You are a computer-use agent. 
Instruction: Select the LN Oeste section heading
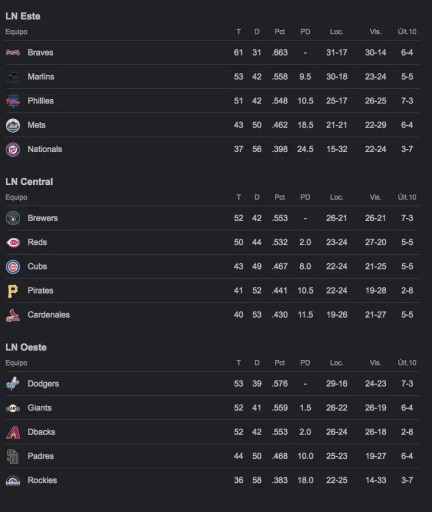tap(26, 347)
